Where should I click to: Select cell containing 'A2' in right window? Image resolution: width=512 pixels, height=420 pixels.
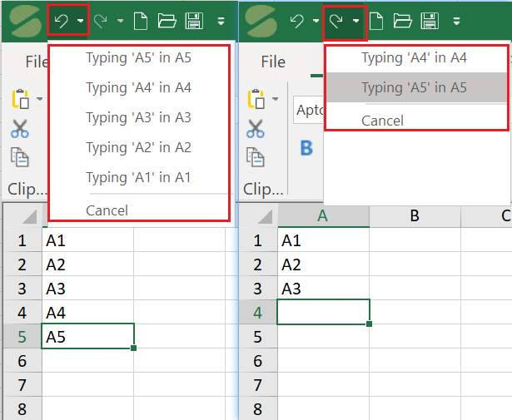324,264
